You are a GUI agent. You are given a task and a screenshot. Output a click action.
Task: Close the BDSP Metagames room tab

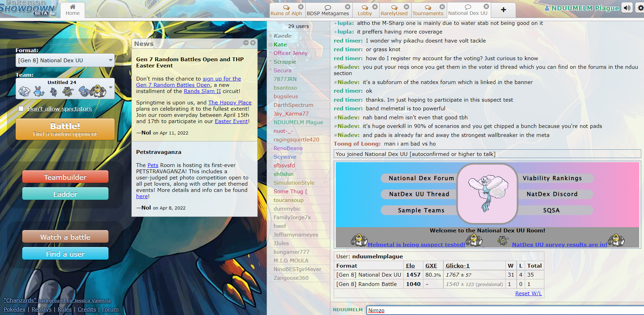(x=348, y=7)
